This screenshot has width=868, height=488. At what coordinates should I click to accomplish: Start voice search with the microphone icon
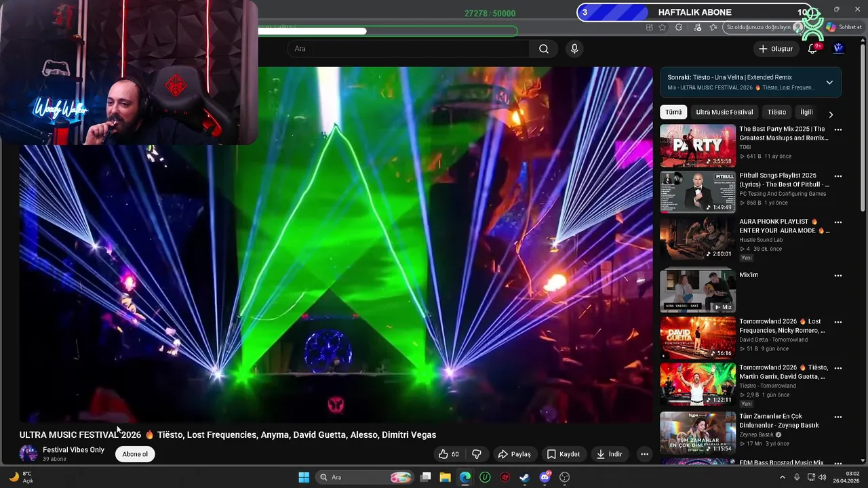(574, 49)
